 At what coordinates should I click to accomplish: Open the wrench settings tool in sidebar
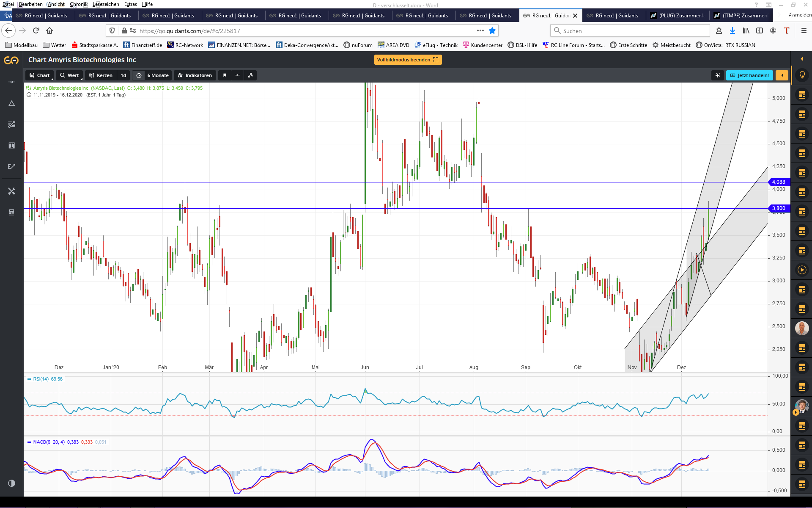click(11, 191)
